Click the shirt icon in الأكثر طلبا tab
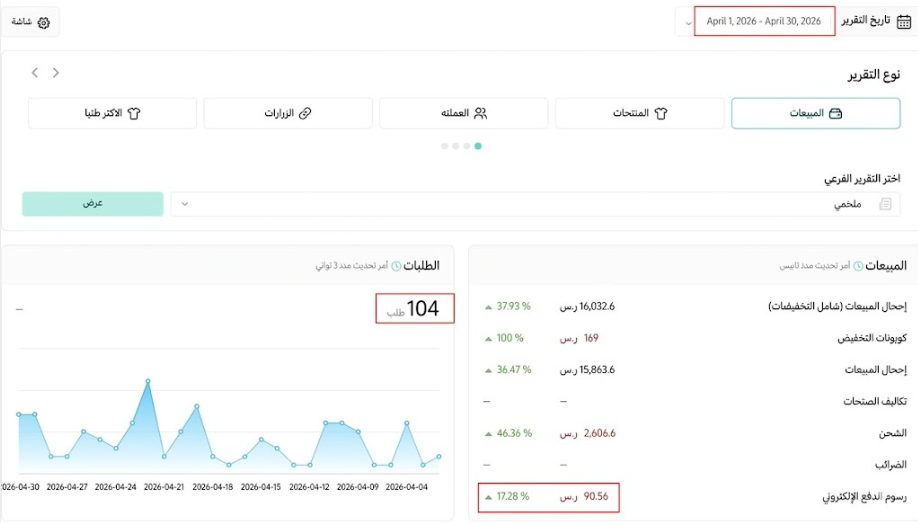 pos(134,114)
